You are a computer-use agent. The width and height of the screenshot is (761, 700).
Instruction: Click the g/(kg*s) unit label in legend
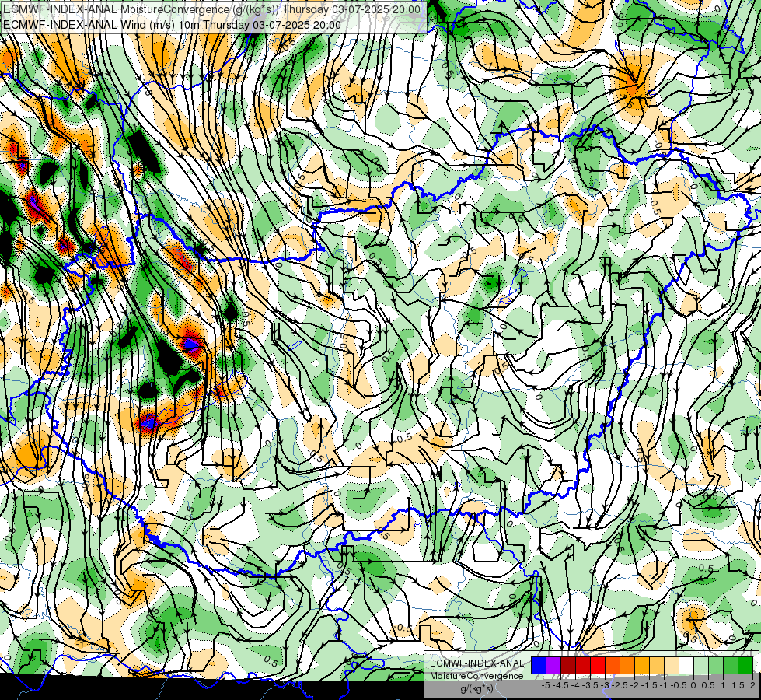(476, 689)
